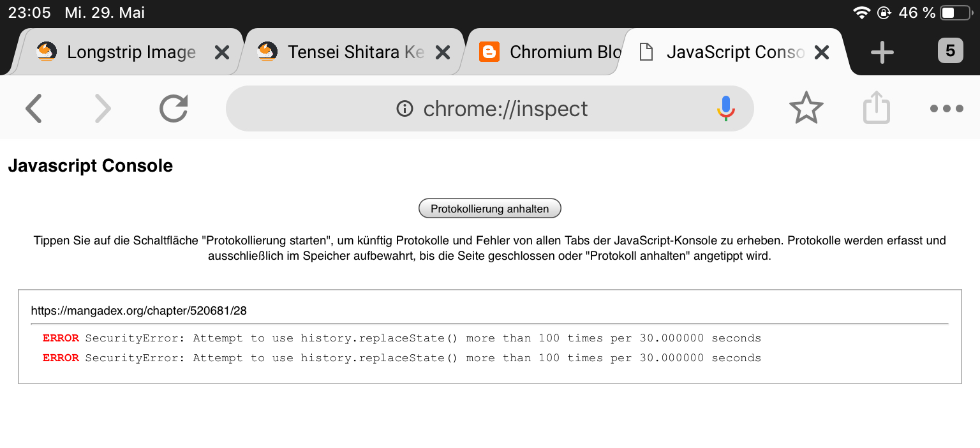The image size is (980, 448).
Task: Tap the forward navigation arrow
Action: coord(103,108)
